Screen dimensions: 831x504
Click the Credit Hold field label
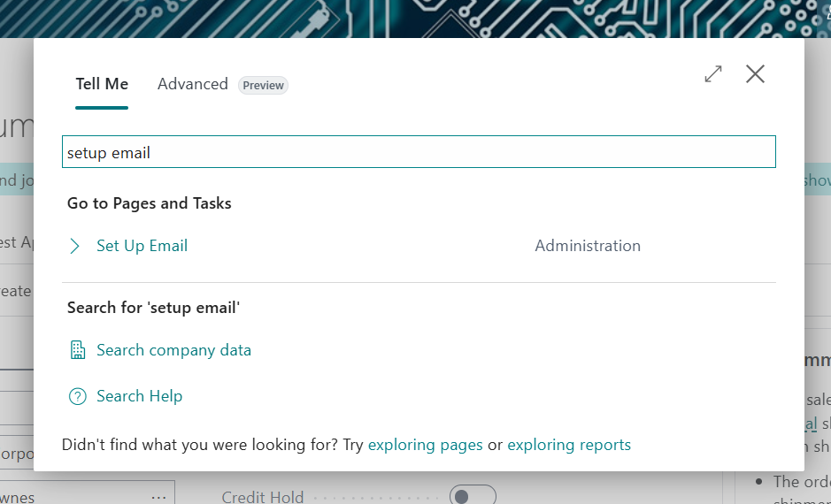click(x=262, y=497)
